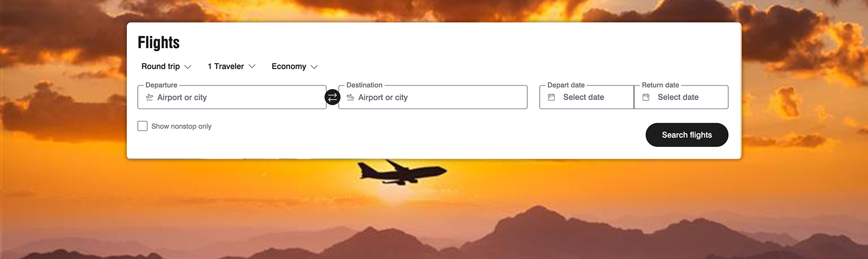Open the 1 Traveler selector
The image size is (868, 259).
point(231,67)
